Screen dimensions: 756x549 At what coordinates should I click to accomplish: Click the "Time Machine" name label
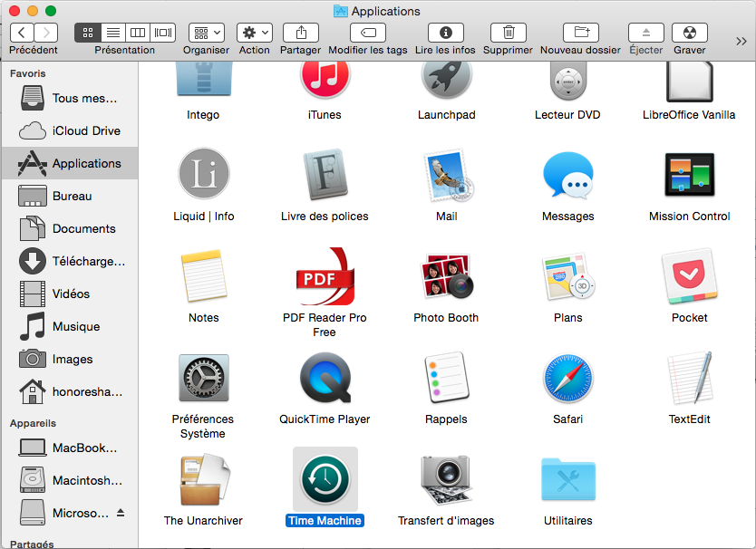[325, 521]
